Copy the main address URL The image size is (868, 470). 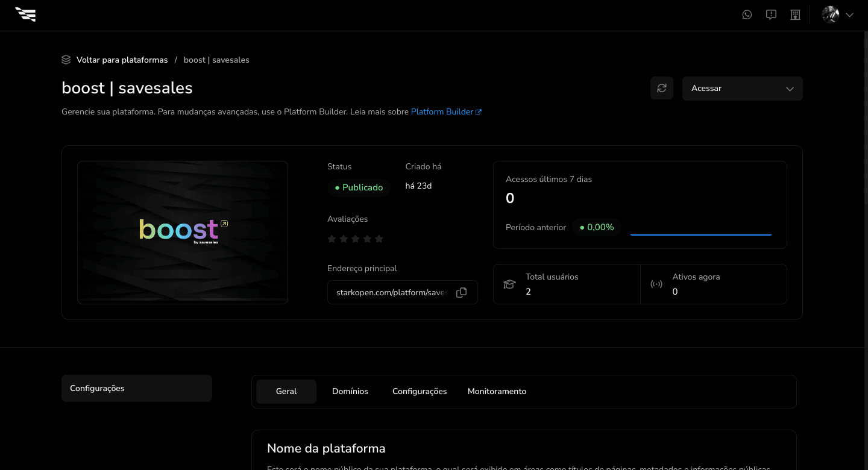tap(462, 292)
